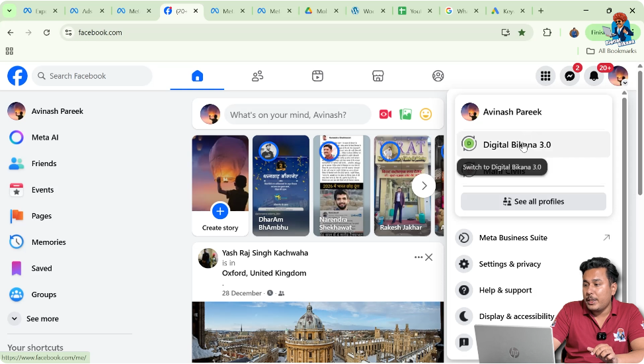Open the Oxford, United Kingdom location link
The height and width of the screenshot is (364, 644).
(264, 273)
